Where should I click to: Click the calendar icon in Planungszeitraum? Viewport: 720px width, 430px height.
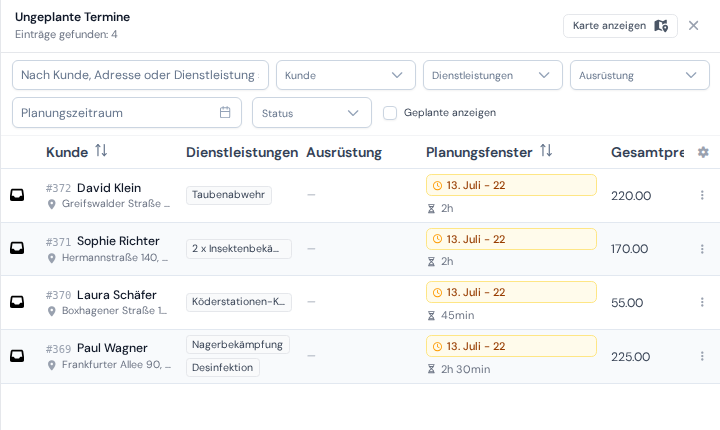[225, 112]
